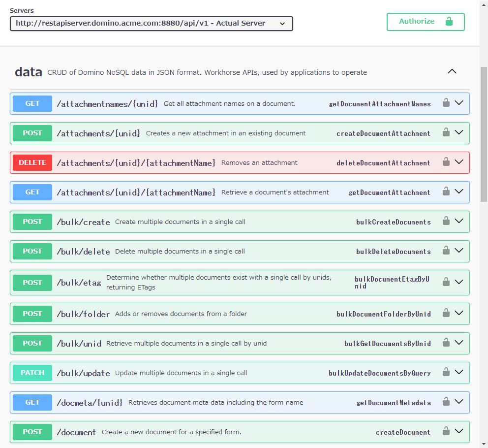Viewport: 488px width, 448px height.
Task: Click the padlock on the deleteDocumentAttachment row
Action: coord(446,162)
